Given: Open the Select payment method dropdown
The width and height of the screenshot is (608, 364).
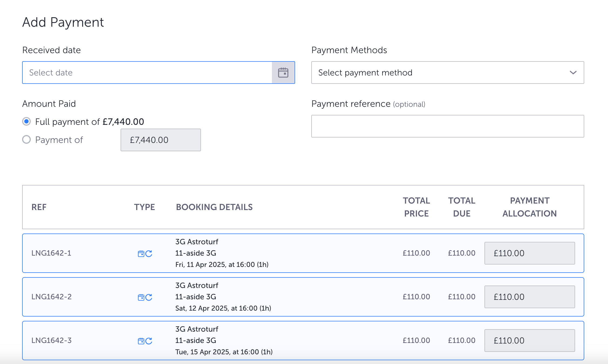Looking at the screenshot, I should (x=442, y=73).
